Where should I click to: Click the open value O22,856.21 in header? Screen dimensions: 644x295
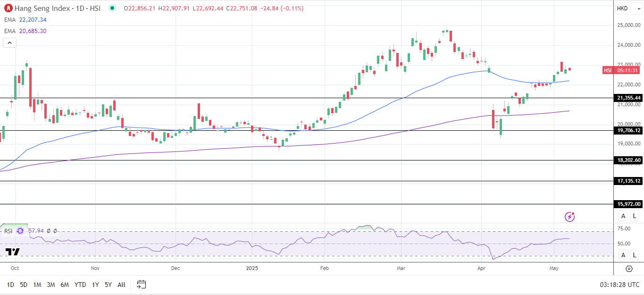[140, 8]
